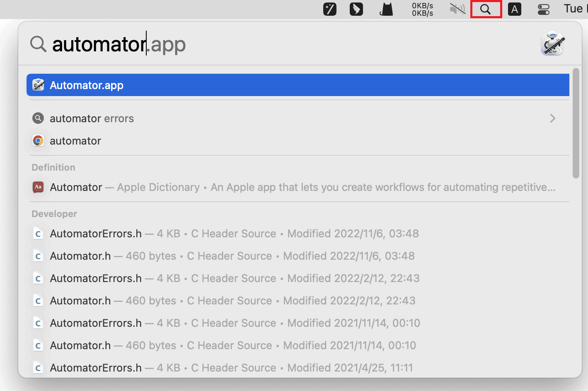This screenshot has height=391, width=588.
Task: Open Automator.h modified 2021/11/14
Action: click(298, 345)
